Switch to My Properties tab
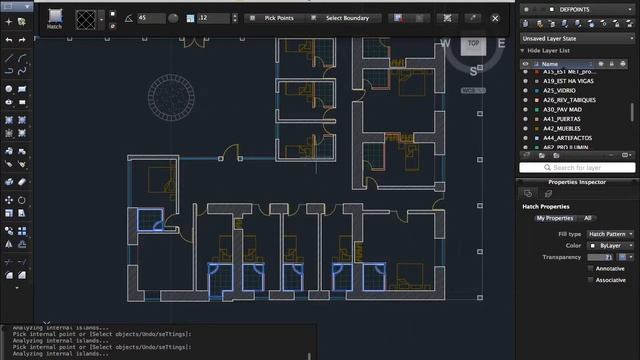The width and height of the screenshot is (640, 360). [555, 218]
